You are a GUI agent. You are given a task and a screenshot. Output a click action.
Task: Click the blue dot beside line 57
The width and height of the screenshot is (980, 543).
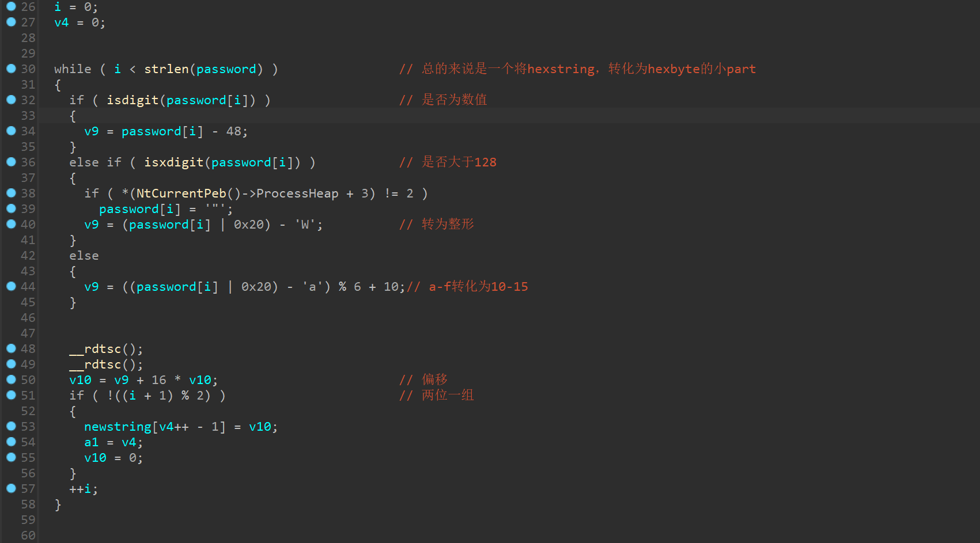point(11,488)
